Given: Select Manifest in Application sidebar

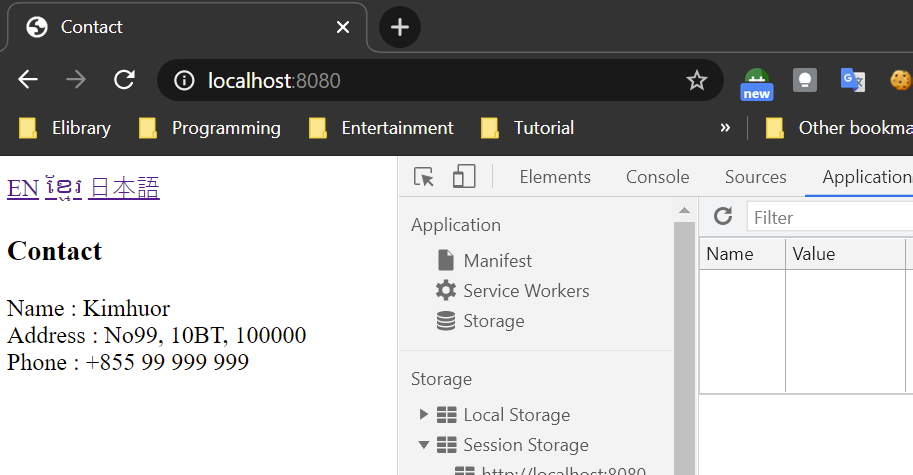Looking at the screenshot, I should point(497,261).
